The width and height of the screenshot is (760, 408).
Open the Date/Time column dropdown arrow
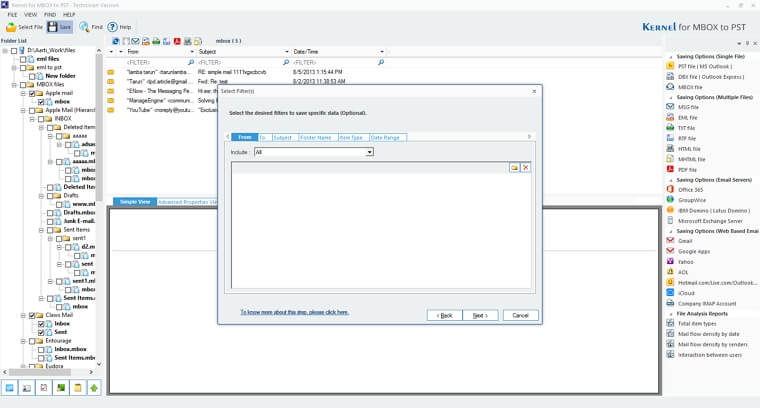click(382, 52)
